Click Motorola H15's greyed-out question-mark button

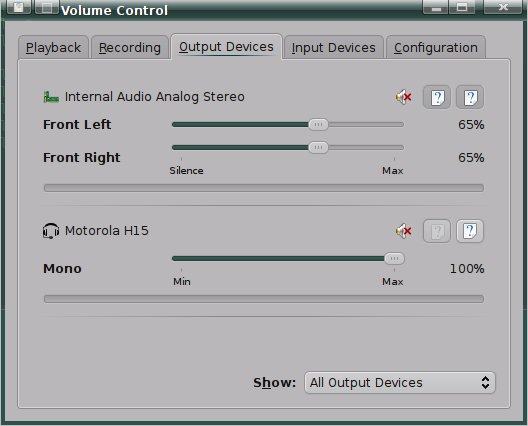point(436,231)
